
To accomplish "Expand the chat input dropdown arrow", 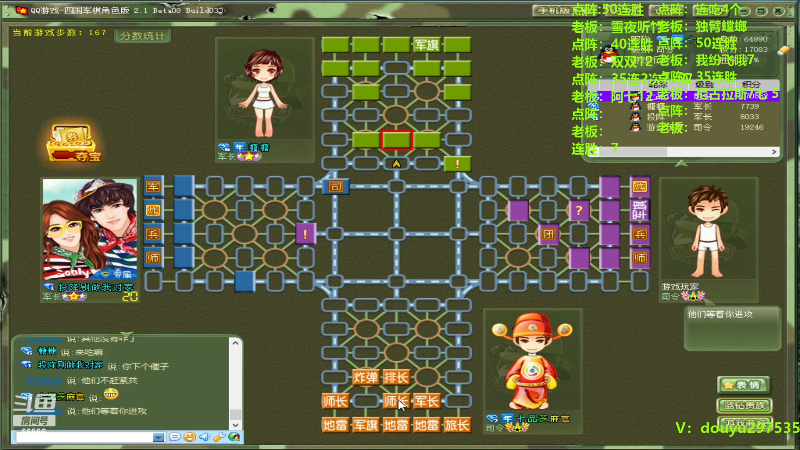I will tap(159, 438).
